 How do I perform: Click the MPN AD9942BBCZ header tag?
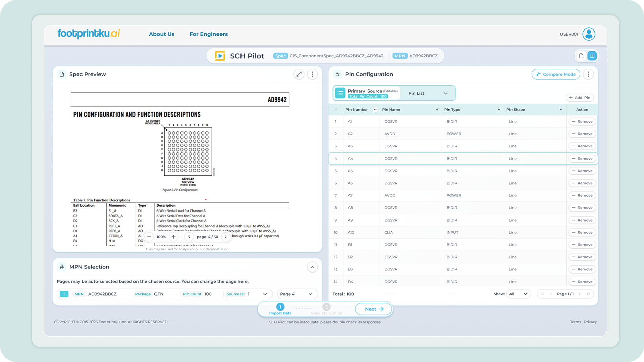[415, 56]
